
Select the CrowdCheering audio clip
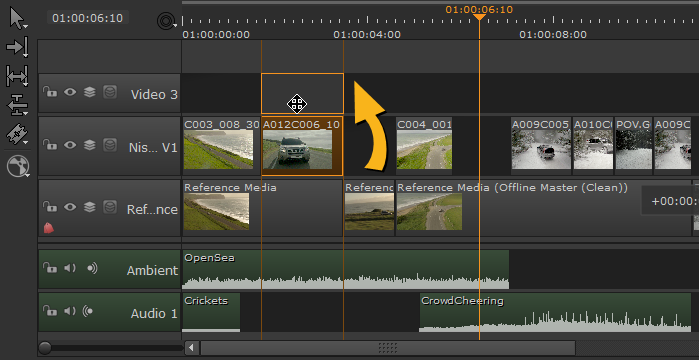[555, 312]
